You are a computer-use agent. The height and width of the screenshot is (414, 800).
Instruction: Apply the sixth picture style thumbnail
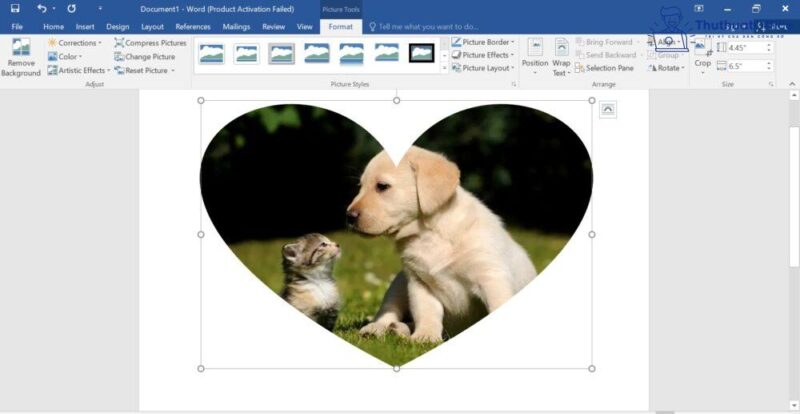point(386,53)
